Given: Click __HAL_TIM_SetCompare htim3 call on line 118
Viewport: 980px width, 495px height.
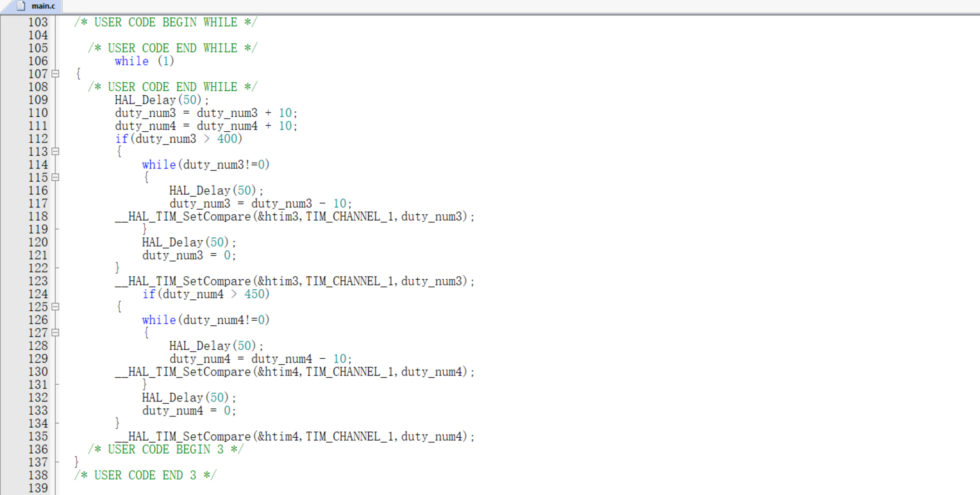Looking at the screenshot, I should (295, 216).
